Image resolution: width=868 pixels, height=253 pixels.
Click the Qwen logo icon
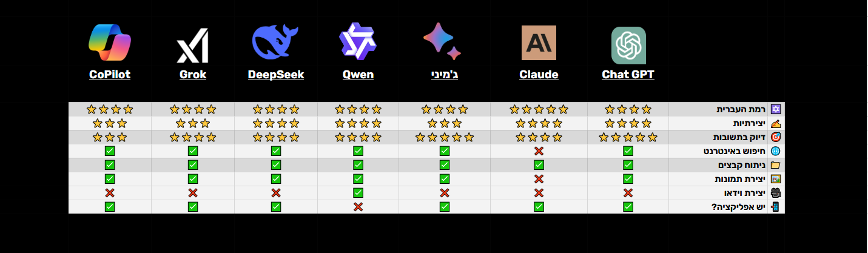[x=357, y=43]
